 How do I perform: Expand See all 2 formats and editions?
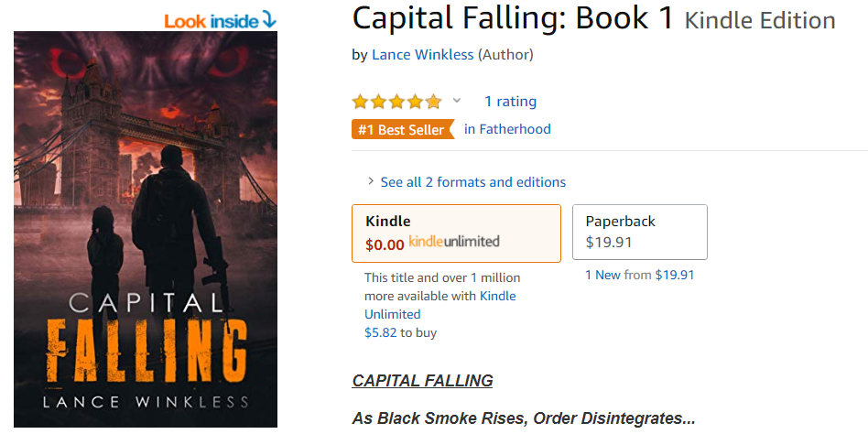[x=473, y=182]
